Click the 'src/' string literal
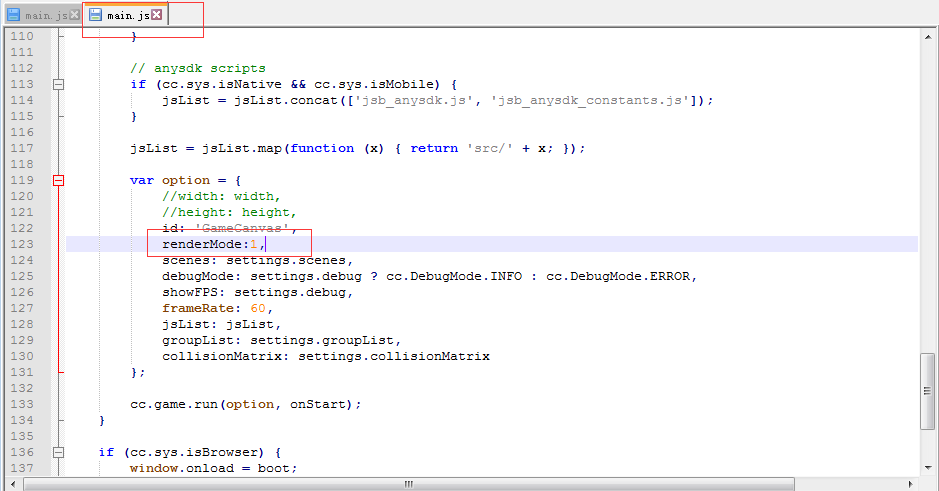Screen dimensions: 939x491 490,148
